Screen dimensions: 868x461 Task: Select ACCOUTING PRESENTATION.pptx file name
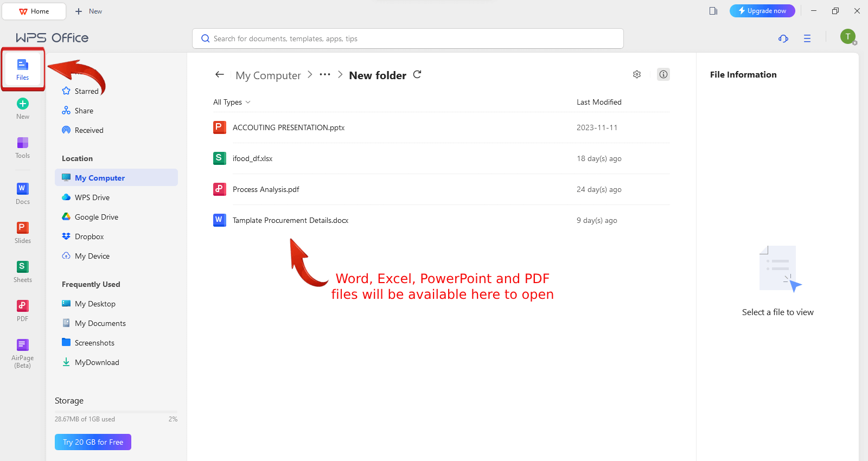coord(289,127)
